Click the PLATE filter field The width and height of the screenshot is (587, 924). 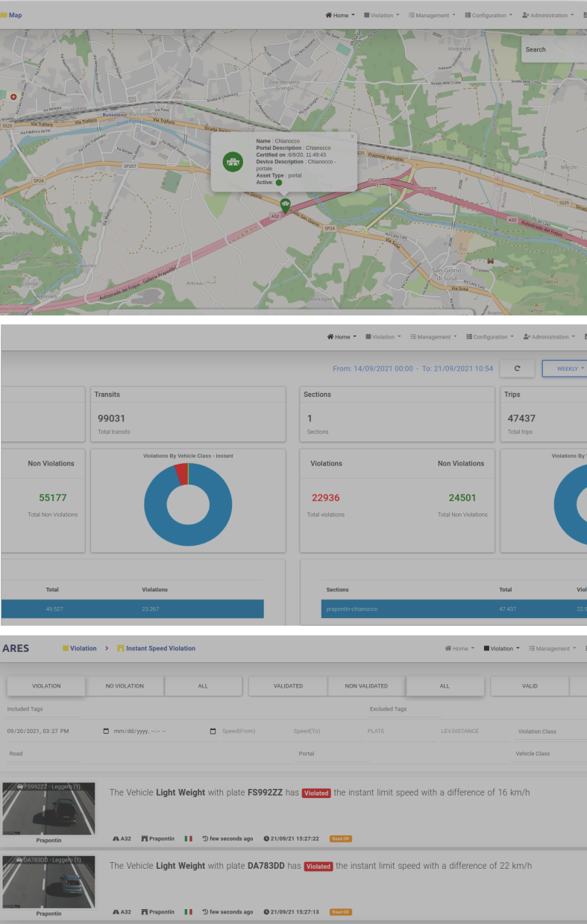click(400, 732)
